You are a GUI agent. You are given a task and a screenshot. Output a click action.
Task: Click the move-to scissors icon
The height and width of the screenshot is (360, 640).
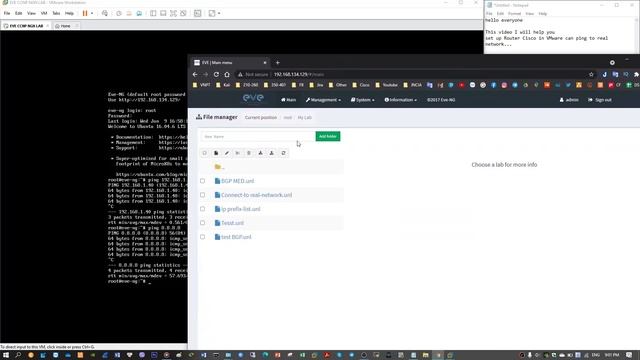(238, 153)
